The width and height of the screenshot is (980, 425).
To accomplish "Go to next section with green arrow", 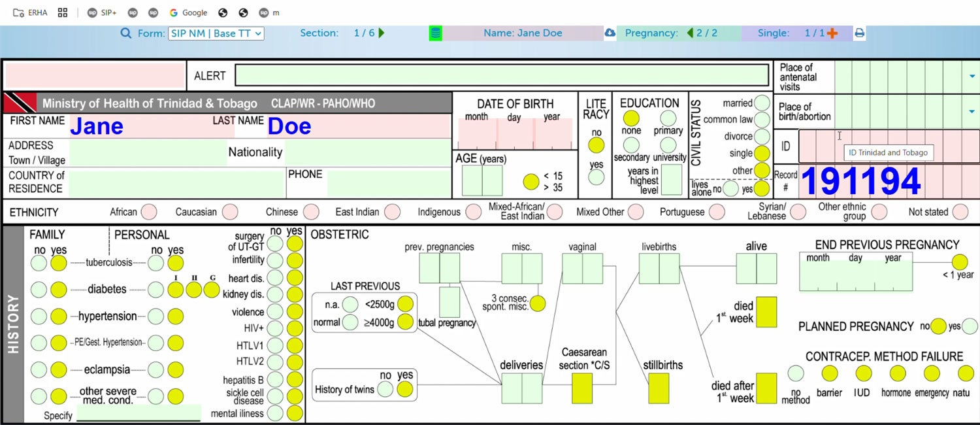I will tap(382, 33).
